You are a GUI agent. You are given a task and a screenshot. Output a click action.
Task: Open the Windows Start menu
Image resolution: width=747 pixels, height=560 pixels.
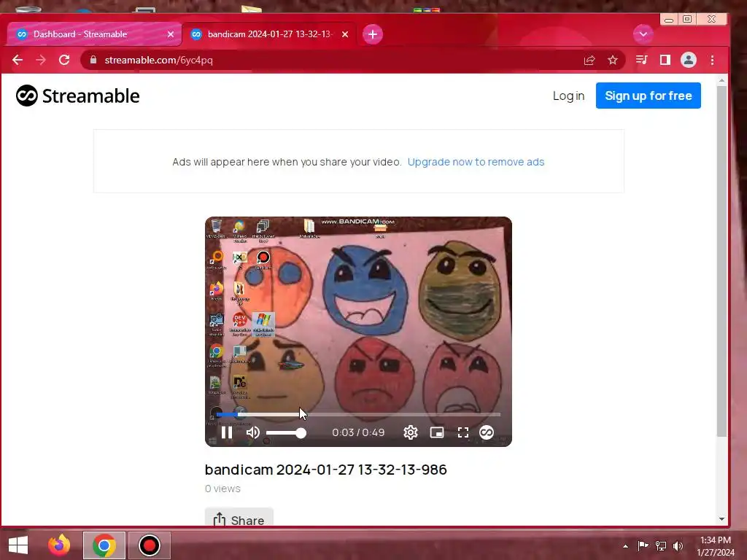pyautogui.click(x=18, y=545)
